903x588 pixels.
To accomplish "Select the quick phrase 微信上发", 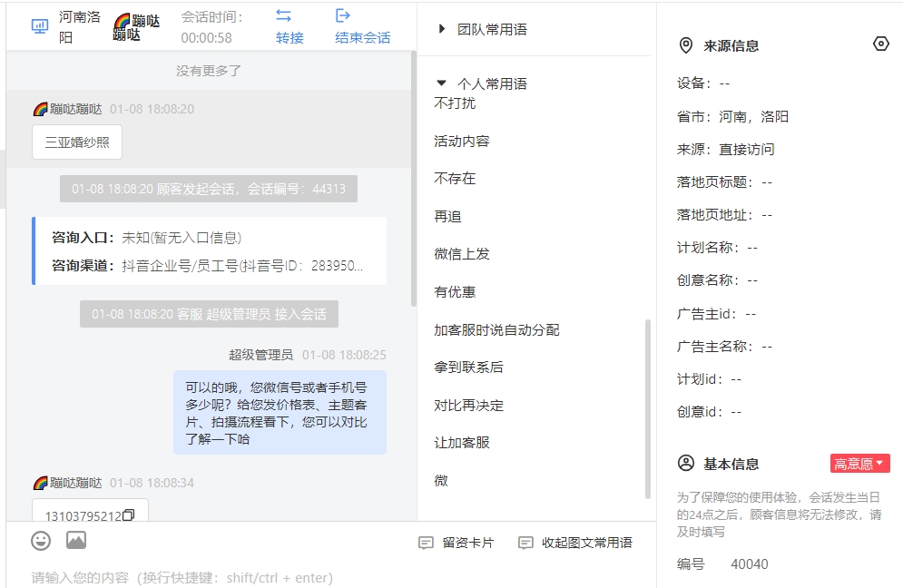I will point(462,254).
